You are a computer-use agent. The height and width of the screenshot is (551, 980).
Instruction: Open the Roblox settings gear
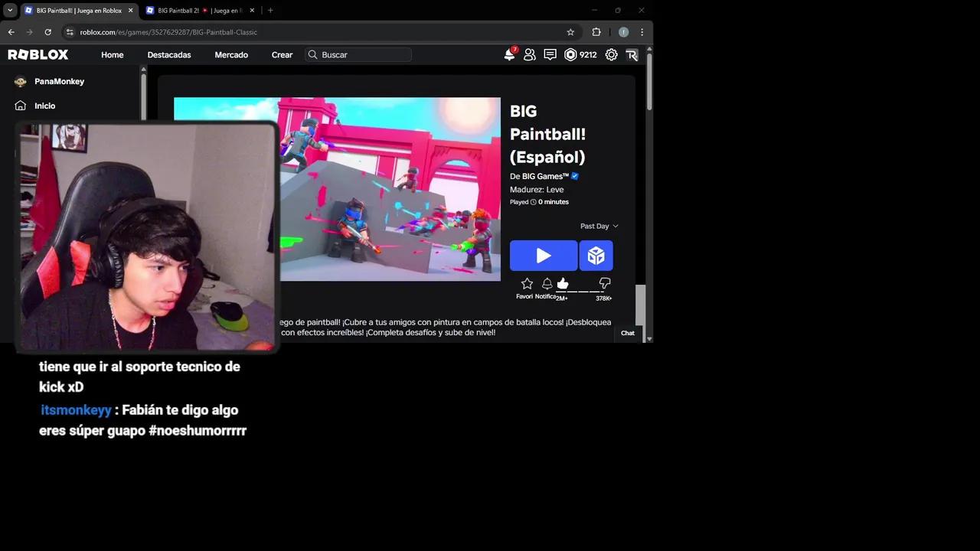coord(611,54)
